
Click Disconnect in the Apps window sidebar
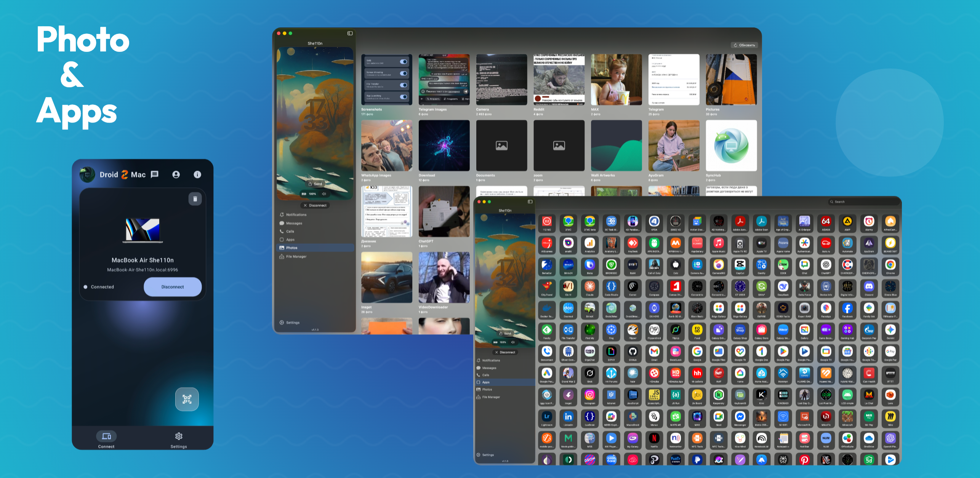pos(505,352)
